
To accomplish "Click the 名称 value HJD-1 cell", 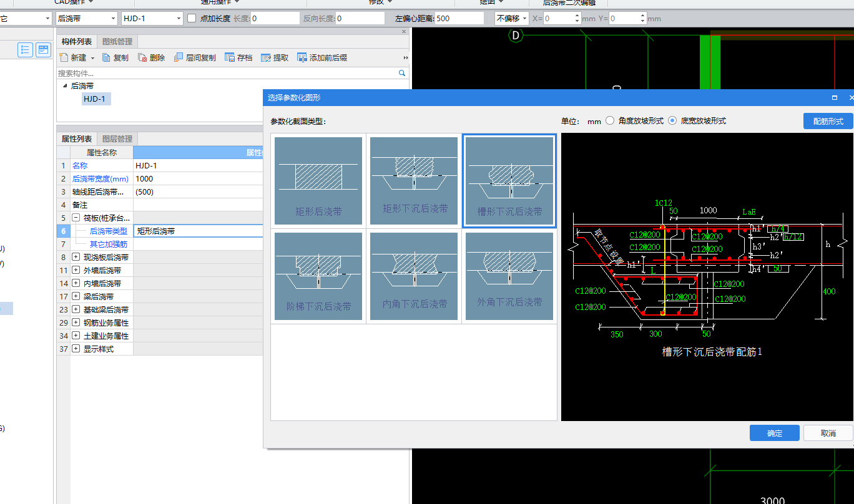I will click(199, 165).
